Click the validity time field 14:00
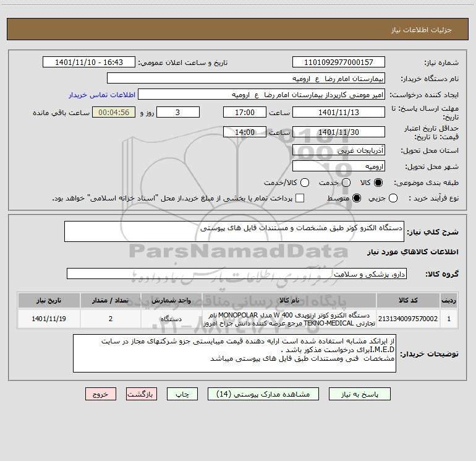The image size is (476, 461). (x=245, y=132)
